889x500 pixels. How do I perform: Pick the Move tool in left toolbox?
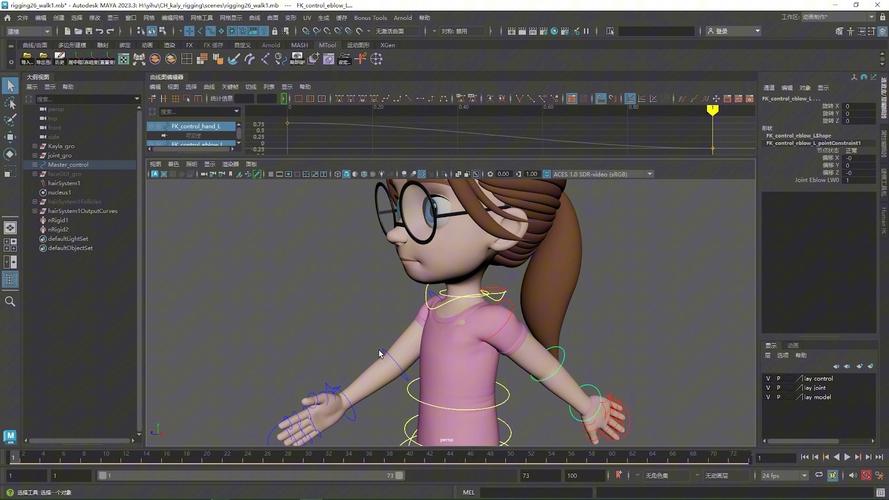10,137
